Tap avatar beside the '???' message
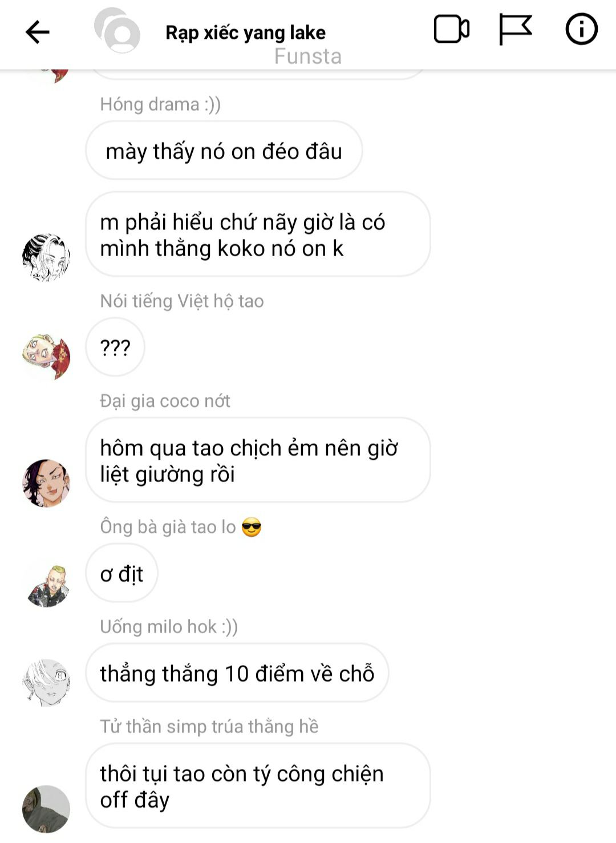This screenshot has width=616, height=843. tap(46, 357)
